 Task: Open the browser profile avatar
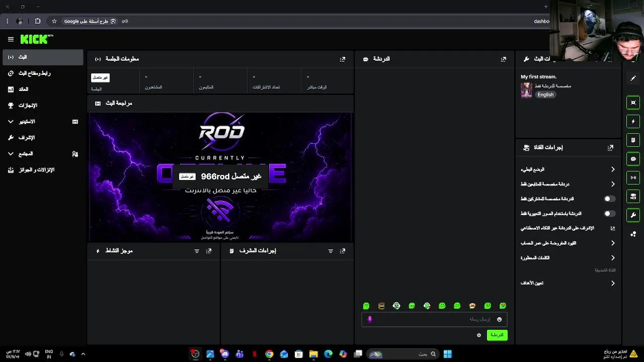pos(20,21)
